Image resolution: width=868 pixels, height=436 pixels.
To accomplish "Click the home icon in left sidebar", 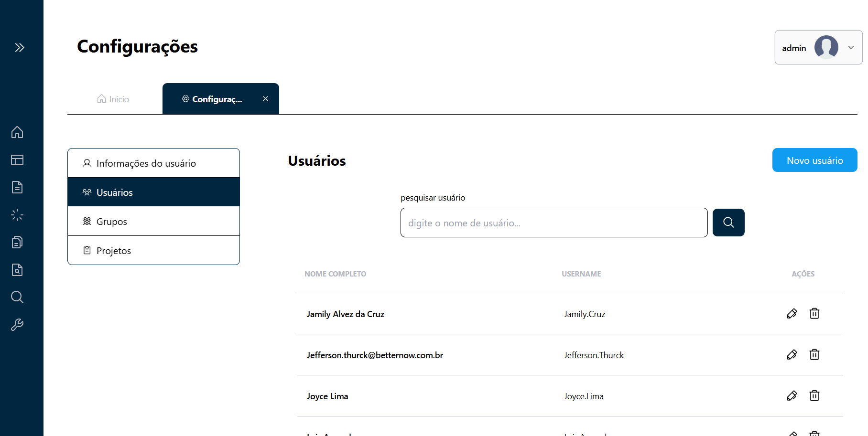I will [x=17, y=132].
